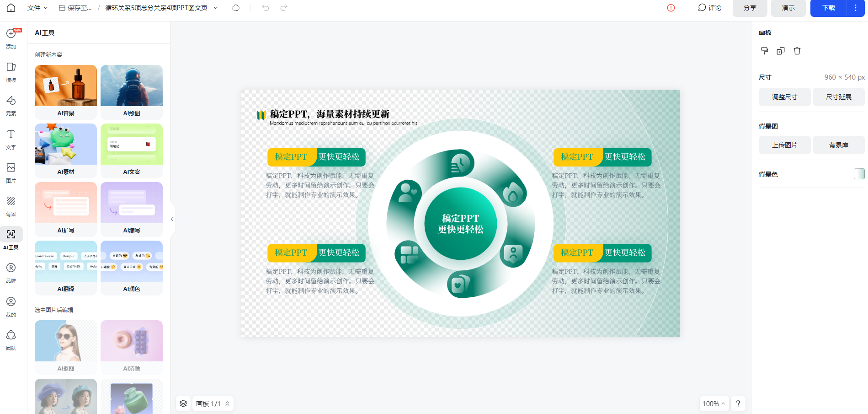Delete the artboard with trash icon

797,51
